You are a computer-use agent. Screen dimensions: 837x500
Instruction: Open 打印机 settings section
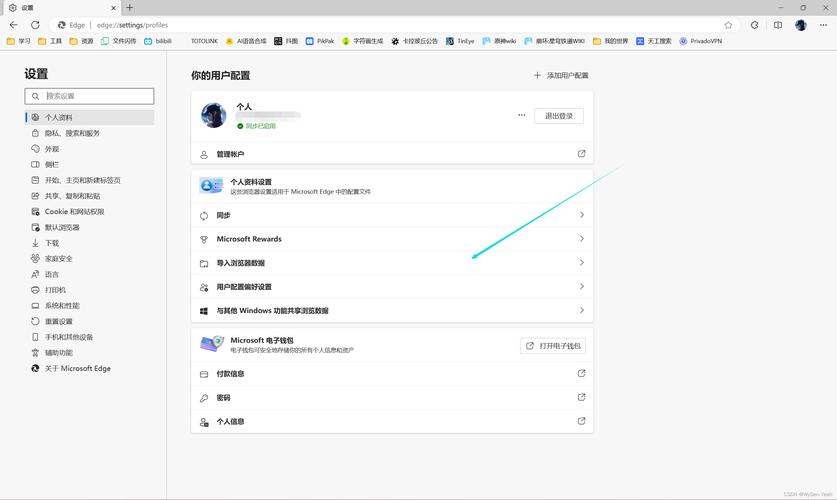(x=90, y=290)
